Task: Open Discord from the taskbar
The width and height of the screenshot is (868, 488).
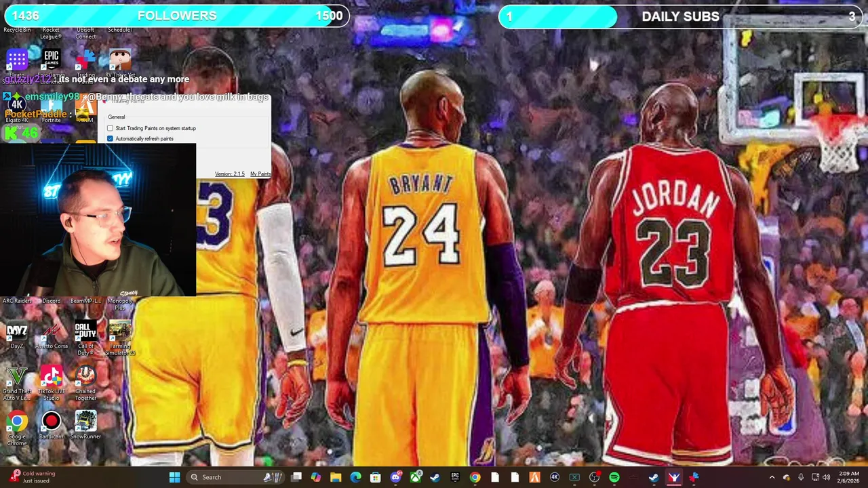Action: tap(395, 477)
